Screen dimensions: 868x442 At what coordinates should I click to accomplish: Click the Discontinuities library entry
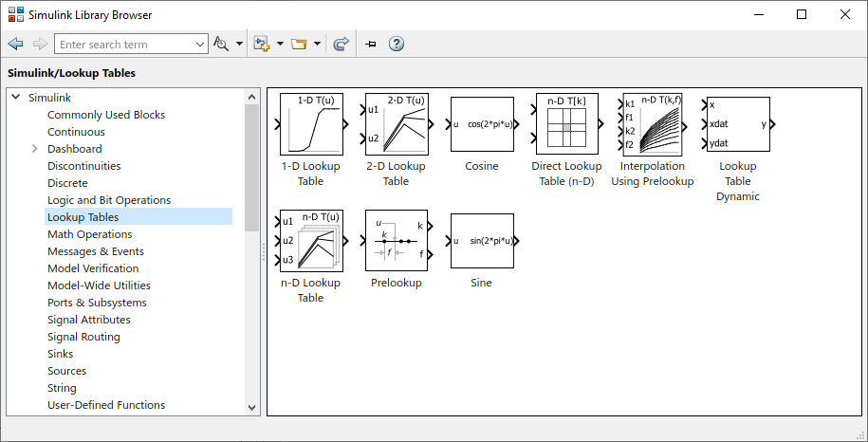coord(84,166)
